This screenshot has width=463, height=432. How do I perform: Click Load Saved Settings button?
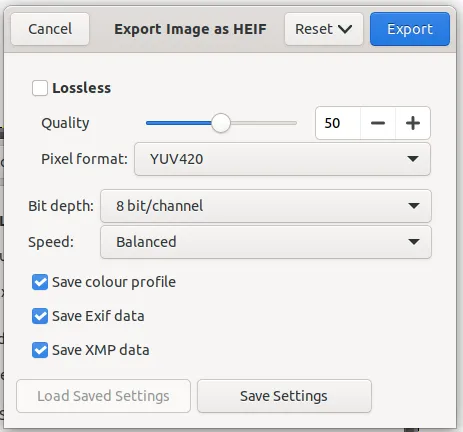tap(103, 396)
